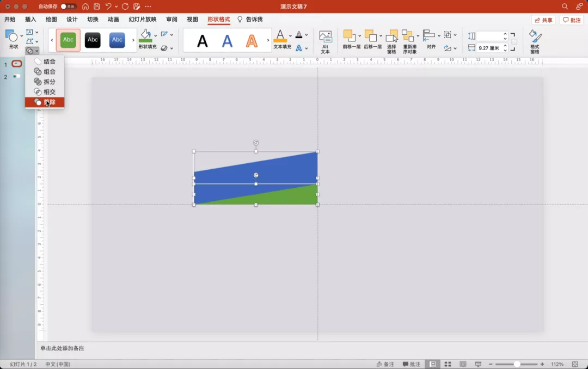Open the 选择窗格 (Selection Pane)
The height and width of the screenshot is (369, 588).
click(391, 41)
